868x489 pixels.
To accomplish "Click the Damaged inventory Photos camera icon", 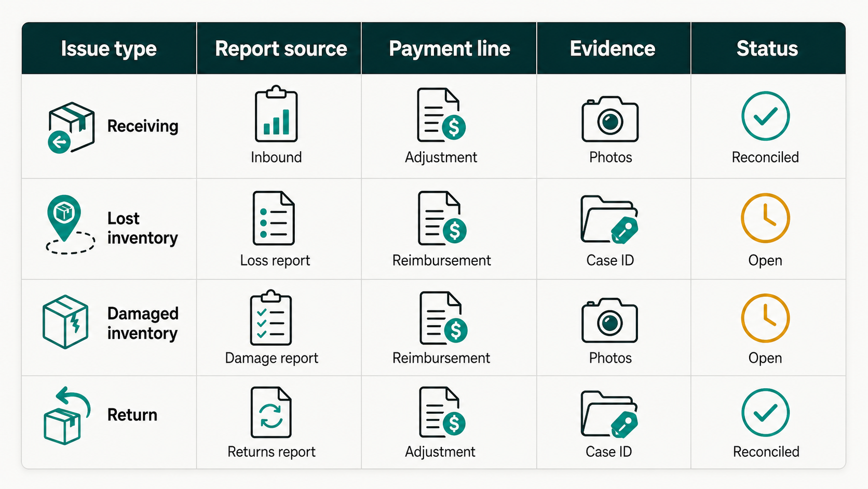I will [609, 320].
